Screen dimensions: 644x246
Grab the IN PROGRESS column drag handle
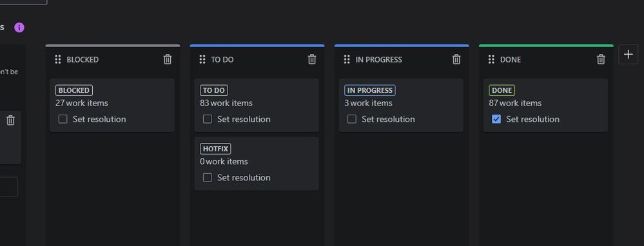(x=347, y=59)
